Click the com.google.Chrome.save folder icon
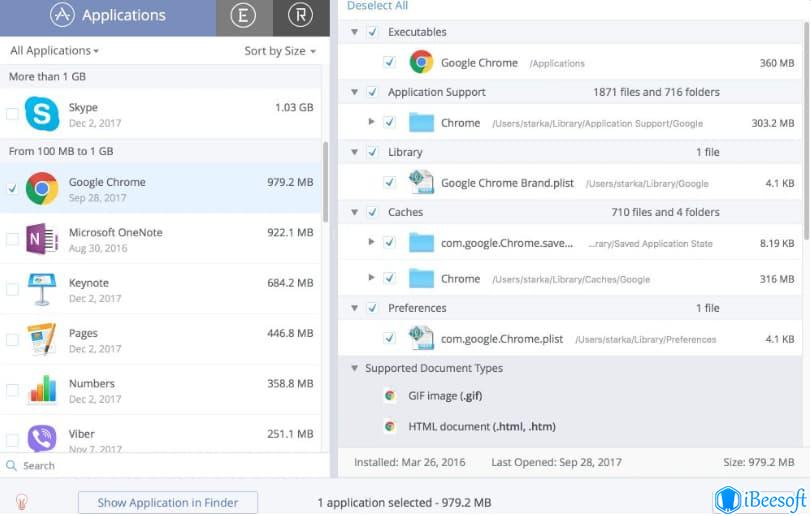The height and width of the screenshot is (516, 811). click(421, 242)
